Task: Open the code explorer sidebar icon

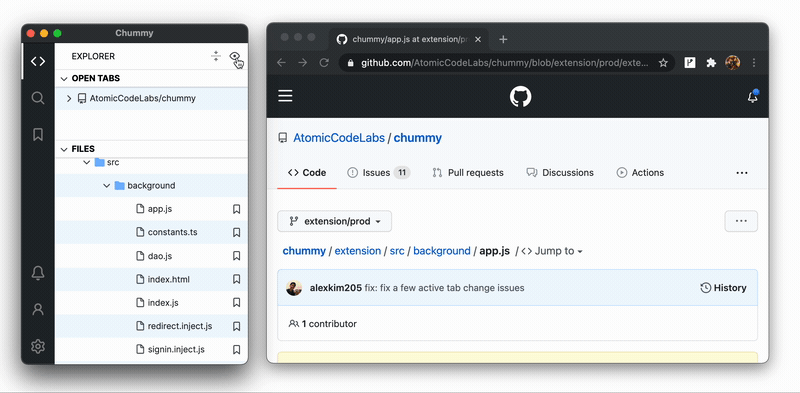Action: [38, 61]
